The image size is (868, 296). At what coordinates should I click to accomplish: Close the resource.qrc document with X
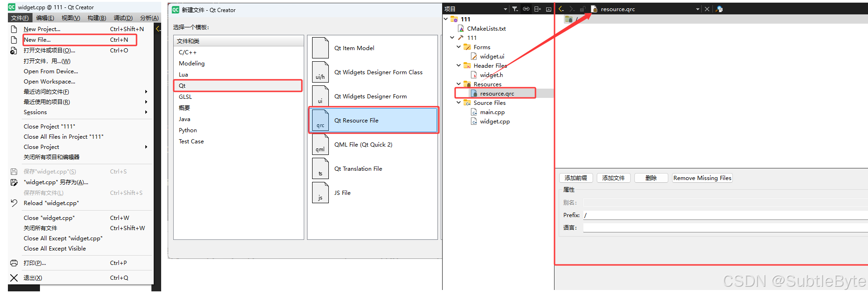click(x=707, y=9)
